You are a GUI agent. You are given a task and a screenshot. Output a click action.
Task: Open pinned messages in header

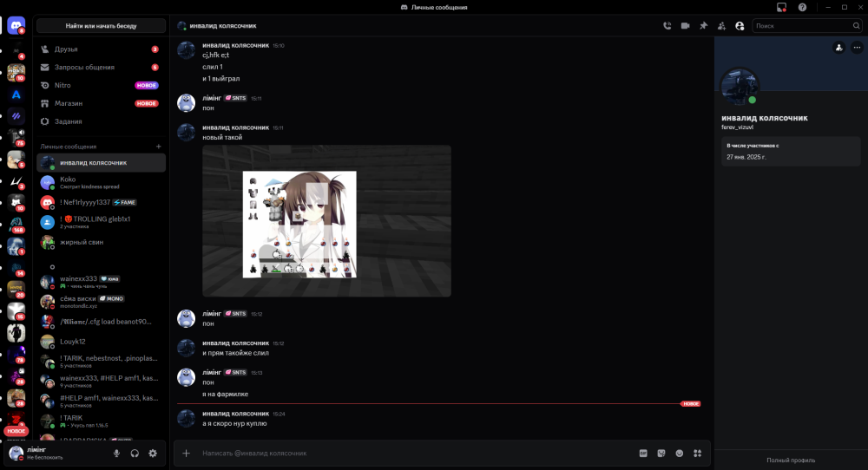[704, 25]
